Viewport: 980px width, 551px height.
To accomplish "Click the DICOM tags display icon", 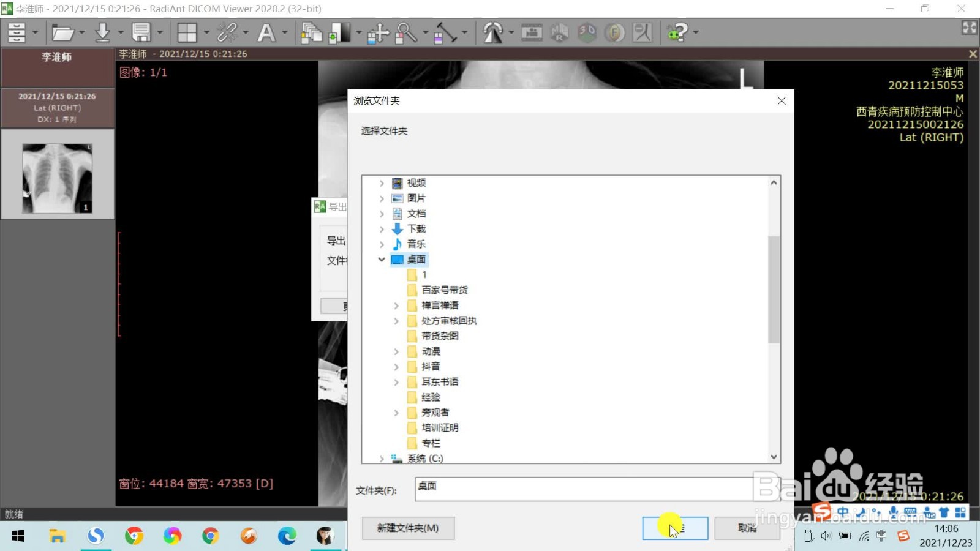I will click(642, 32).
